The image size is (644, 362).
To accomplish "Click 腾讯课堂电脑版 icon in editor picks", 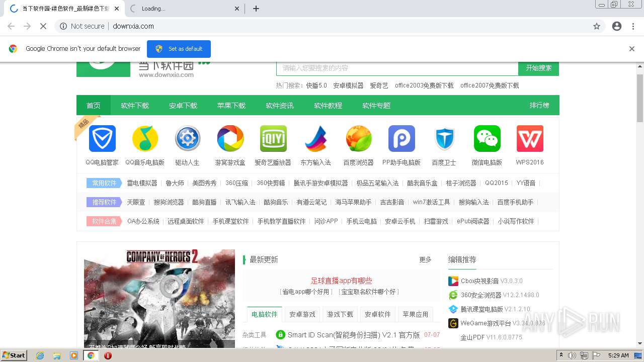I will coord(453,309).
